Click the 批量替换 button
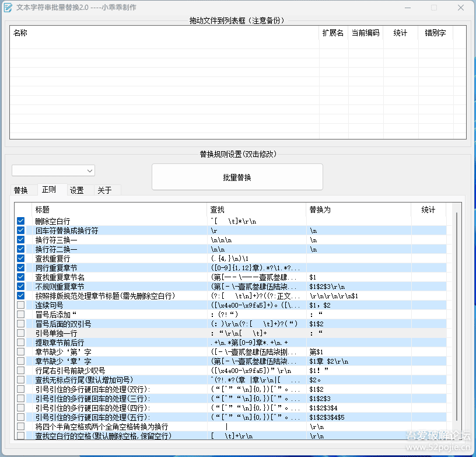The image size is (476, 457). [237, 177]
